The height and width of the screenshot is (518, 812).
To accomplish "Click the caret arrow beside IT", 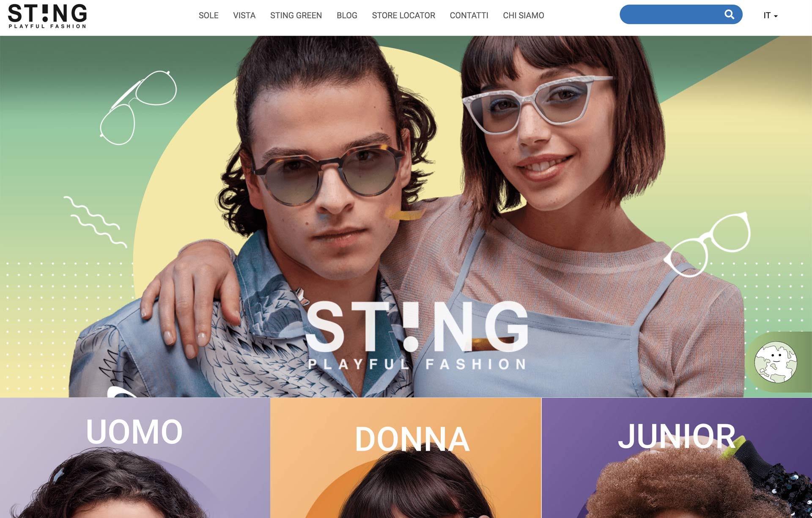I will point(776,16).
